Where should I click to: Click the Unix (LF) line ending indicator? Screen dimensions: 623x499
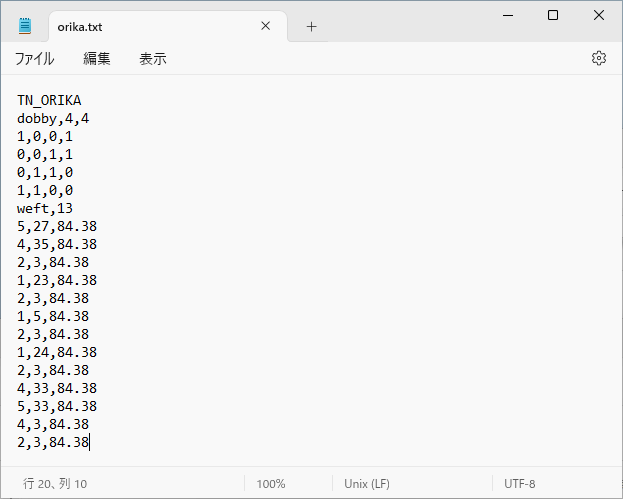[x=367, y=484]
